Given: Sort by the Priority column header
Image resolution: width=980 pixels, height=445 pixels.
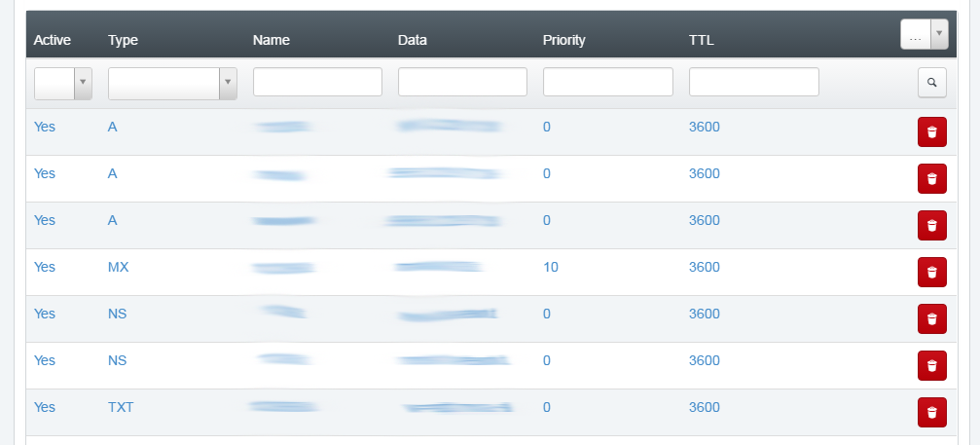Looking at the screenshot, I should click(563, 40).
